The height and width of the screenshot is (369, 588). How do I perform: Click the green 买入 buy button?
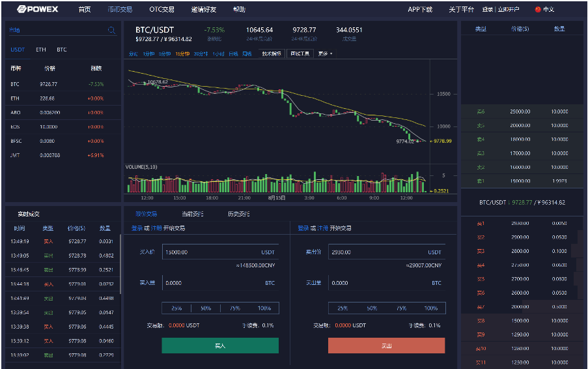click(x=220, y=346)
